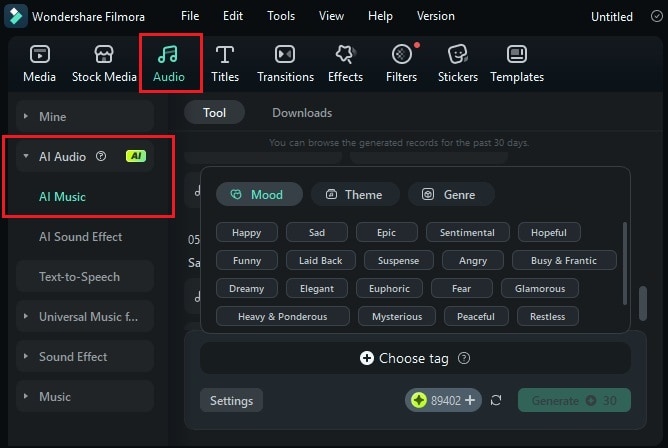The height and width of the screenshot is (448, 668).
Task: Open the AI music Settings
Action: 231,400
